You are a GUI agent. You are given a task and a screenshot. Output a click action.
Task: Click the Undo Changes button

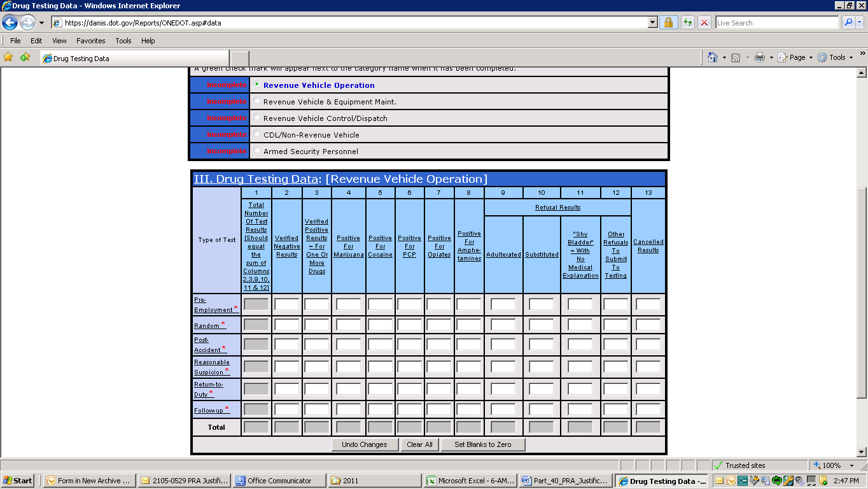point(365,444)
